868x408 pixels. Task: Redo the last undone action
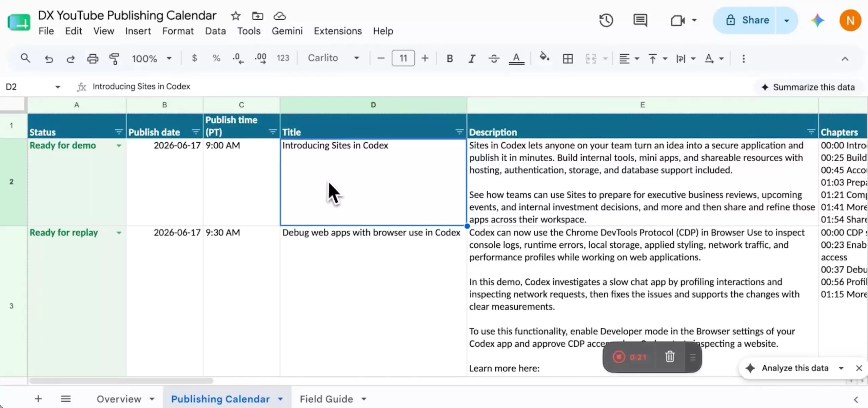pyautogui.click(x=71, y=59)
